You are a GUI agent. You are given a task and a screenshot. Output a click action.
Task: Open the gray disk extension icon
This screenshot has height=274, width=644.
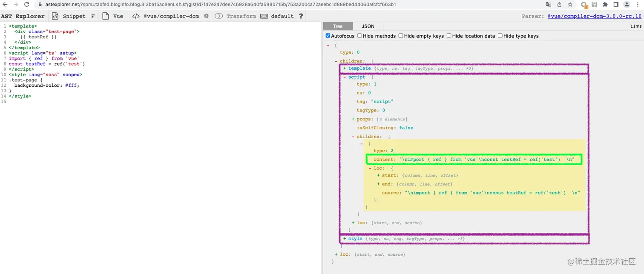coord(595,4)
